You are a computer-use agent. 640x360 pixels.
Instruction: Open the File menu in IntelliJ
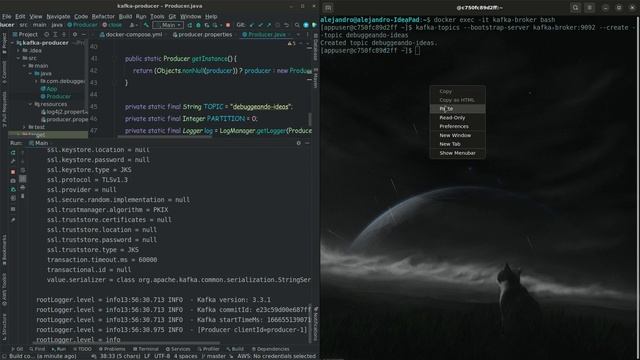coord(7,16)
